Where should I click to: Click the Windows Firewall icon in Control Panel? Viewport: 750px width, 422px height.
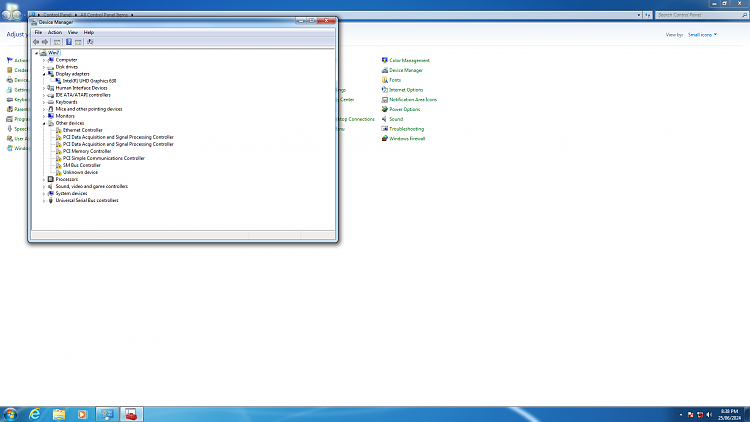click(385, 139)
